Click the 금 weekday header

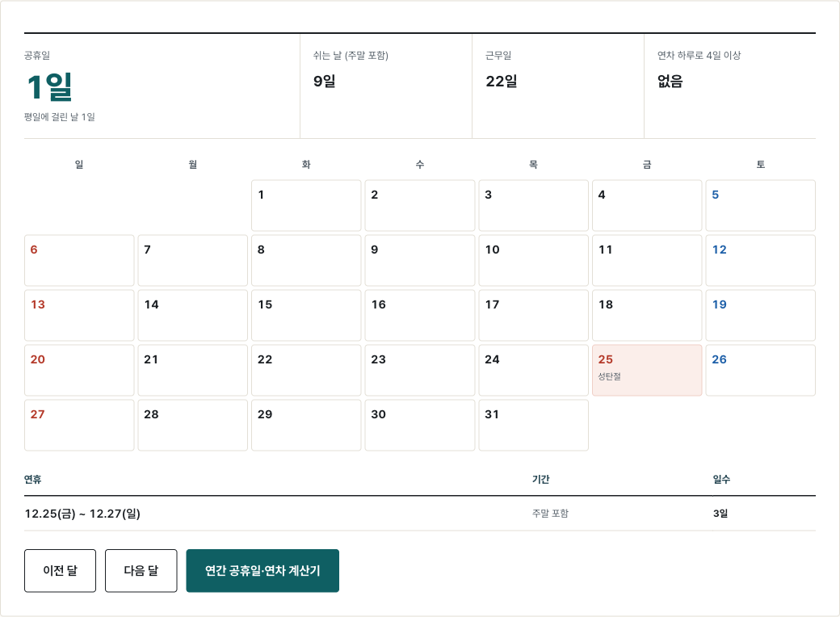tap(647, 165)
